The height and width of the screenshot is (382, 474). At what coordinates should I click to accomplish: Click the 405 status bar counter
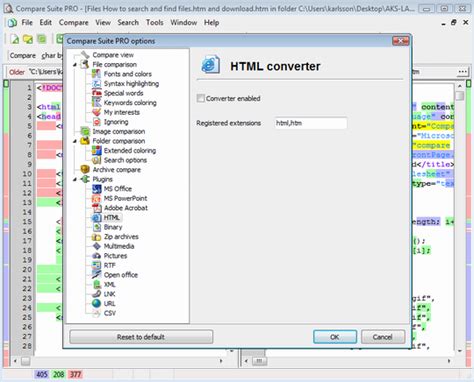point(42,374)
